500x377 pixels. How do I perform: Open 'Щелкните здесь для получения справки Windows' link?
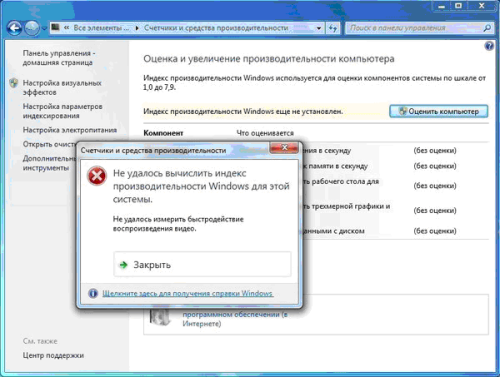pyautogui.click(x=188, y=293)
